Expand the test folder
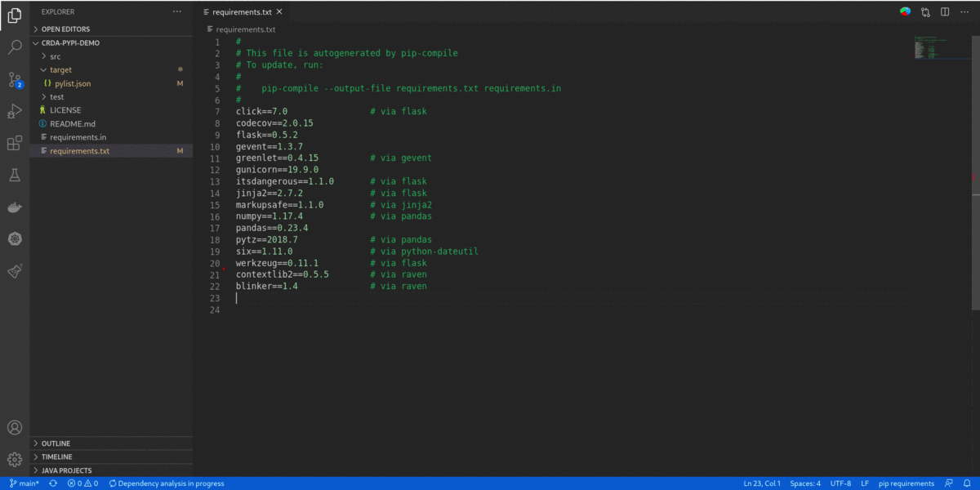 [111, 96]
